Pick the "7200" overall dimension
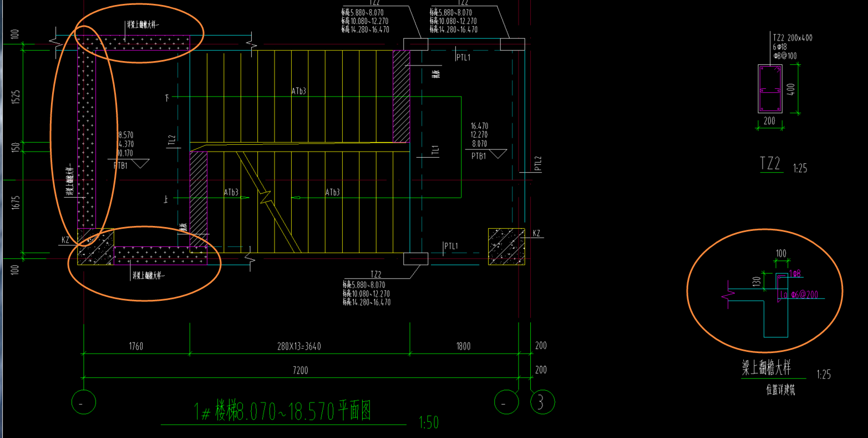This screenshot has width=868, height=438. (x=300, y=370)
